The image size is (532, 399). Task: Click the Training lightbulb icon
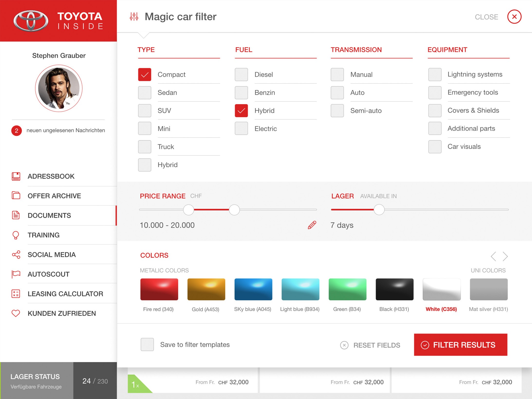[16, 235]
